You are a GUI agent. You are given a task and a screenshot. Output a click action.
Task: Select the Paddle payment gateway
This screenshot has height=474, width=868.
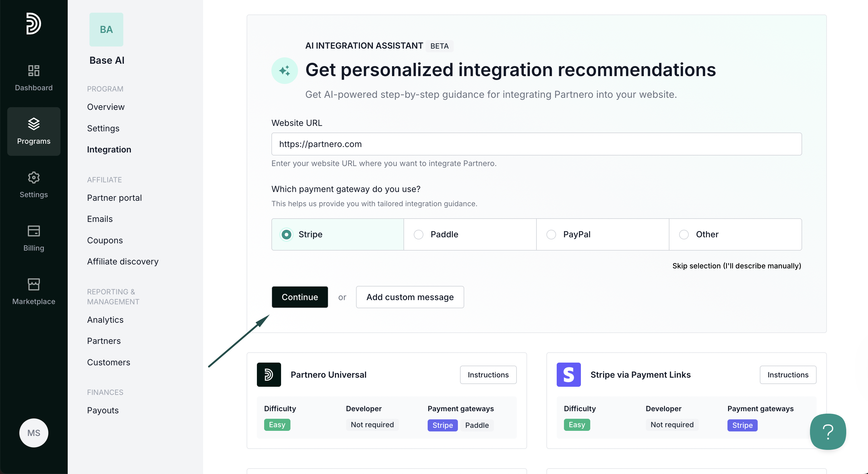[x=470, y=234]
